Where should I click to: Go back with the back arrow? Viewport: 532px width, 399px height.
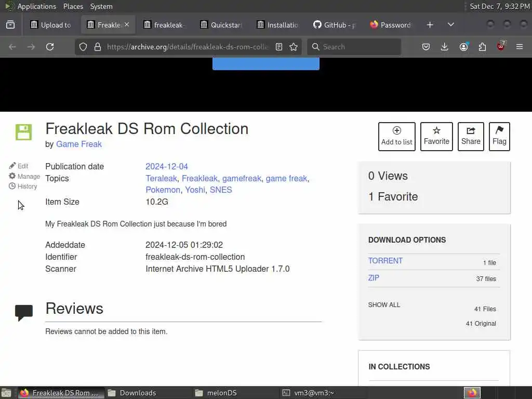coord(12,47)
